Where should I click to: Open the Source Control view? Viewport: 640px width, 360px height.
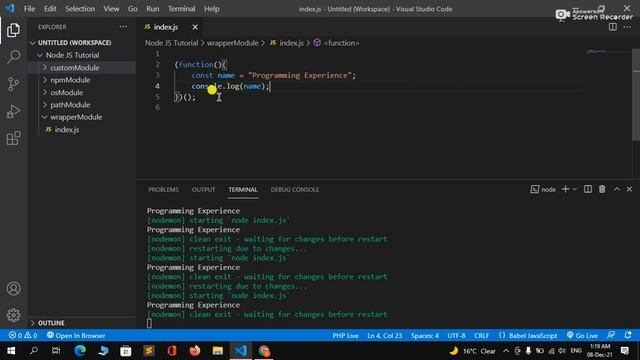tap(13, 84)
